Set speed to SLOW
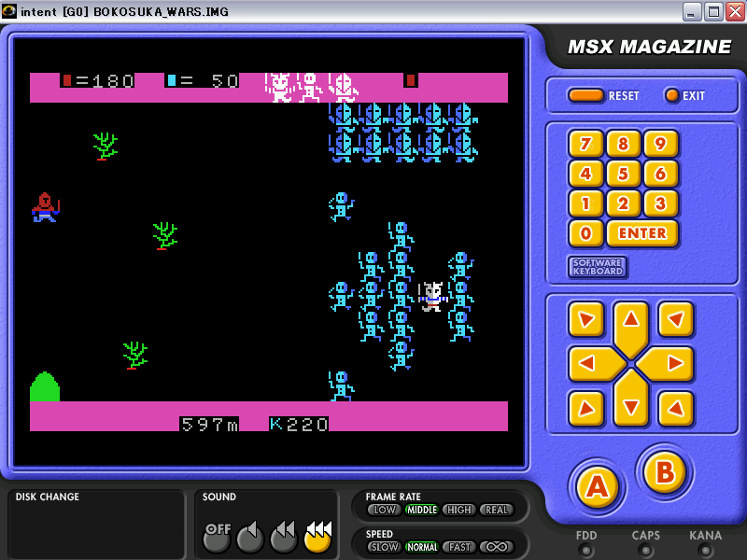The height and width of the screenshot is (560, 747). click(384, 547)
